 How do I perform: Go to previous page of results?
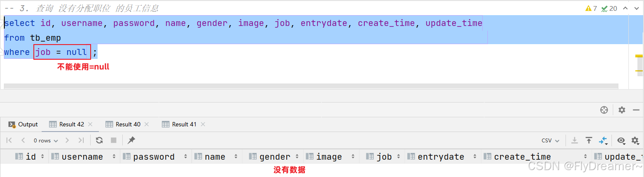coord(23,140)
